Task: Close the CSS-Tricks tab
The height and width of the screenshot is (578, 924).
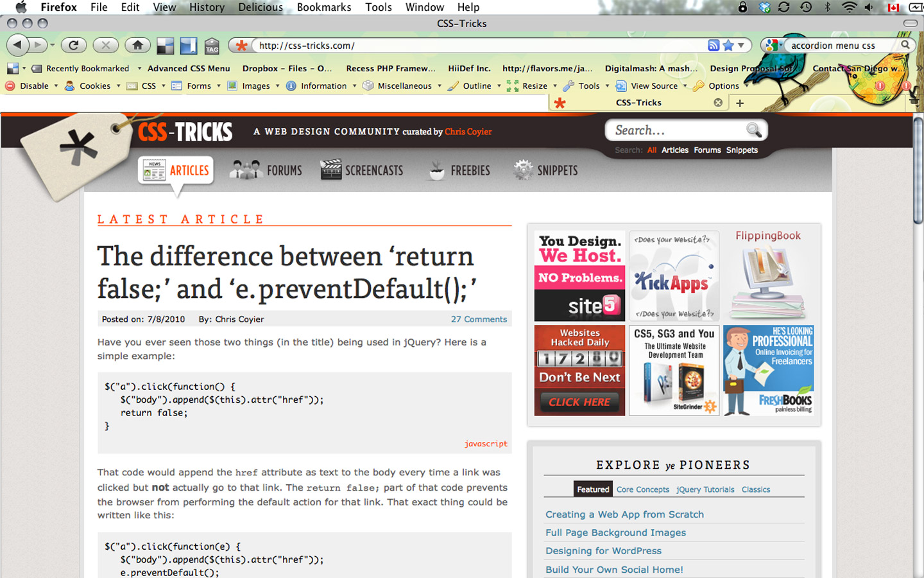Action: [718, 103]
